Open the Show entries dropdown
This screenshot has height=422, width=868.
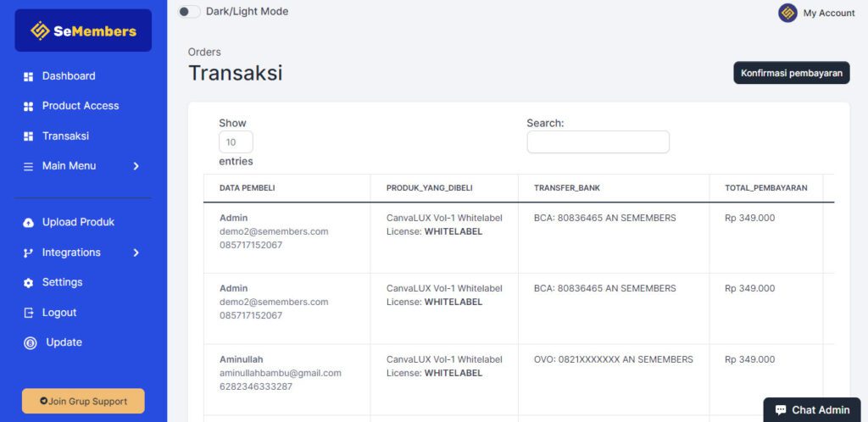[236, 142]
